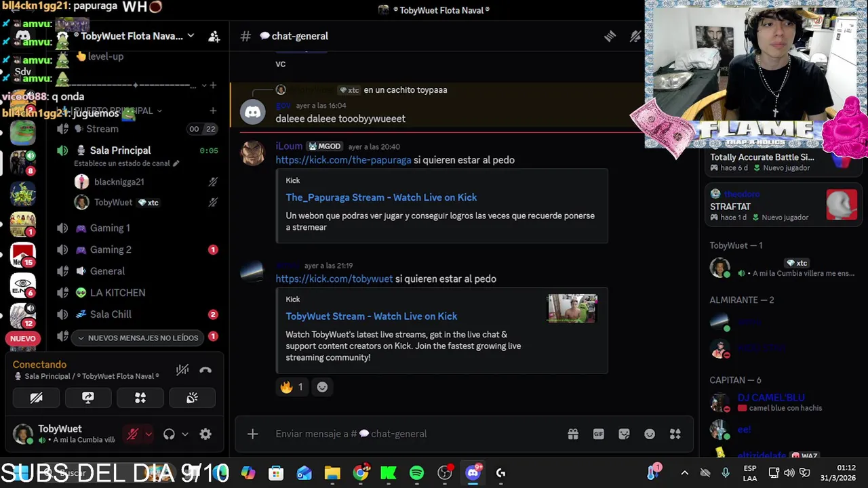
Task: Click the NUEVO button in server list
Action: 22,338
